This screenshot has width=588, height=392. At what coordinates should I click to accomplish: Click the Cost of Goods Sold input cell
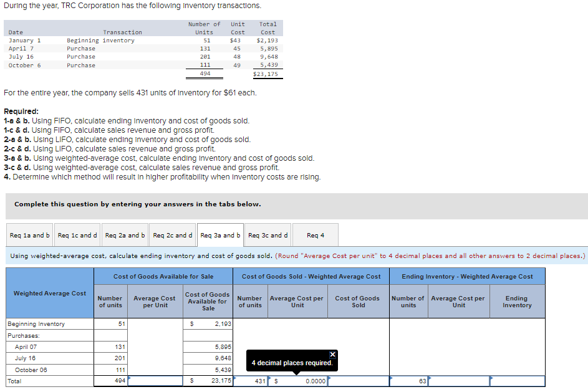(357, 380)
